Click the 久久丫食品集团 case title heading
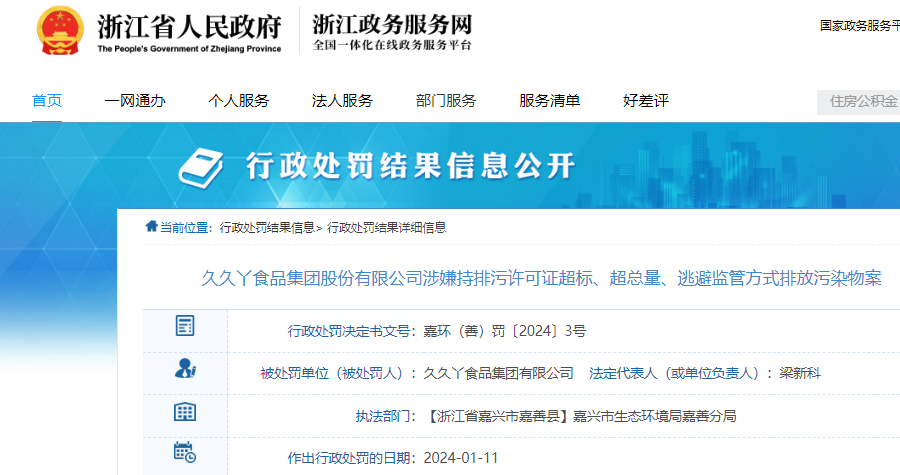The height and width of the screenshot is (475, 900). click(x=541, y=279)
